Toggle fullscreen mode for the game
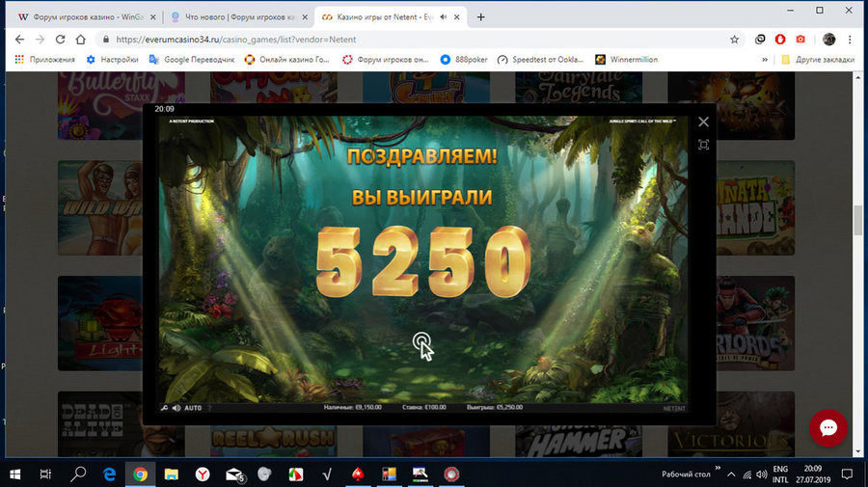This screenshot has width=868, height=487. (703, 145)
